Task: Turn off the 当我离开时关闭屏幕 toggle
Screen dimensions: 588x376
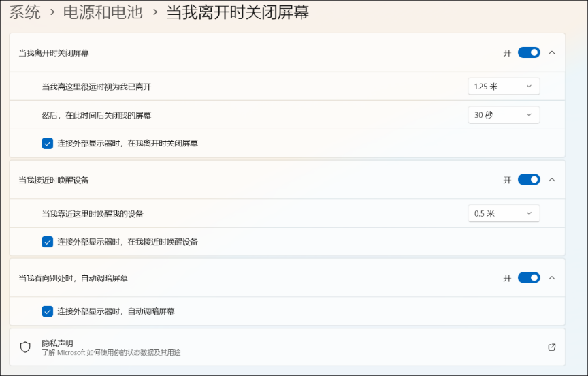Action: coord(528,52)
